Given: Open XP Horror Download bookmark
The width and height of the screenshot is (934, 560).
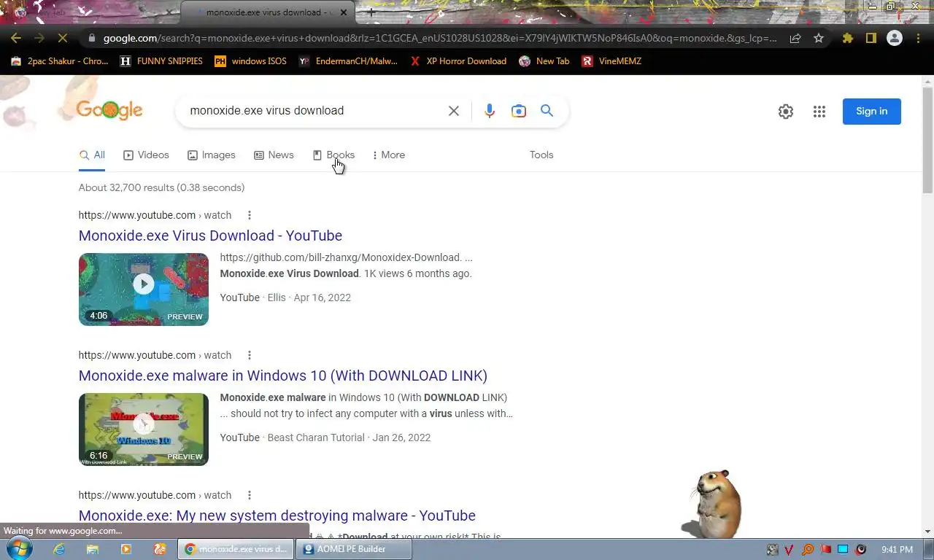Looking at the screenshot, I should pyautogui.click(x=458, y=61).
